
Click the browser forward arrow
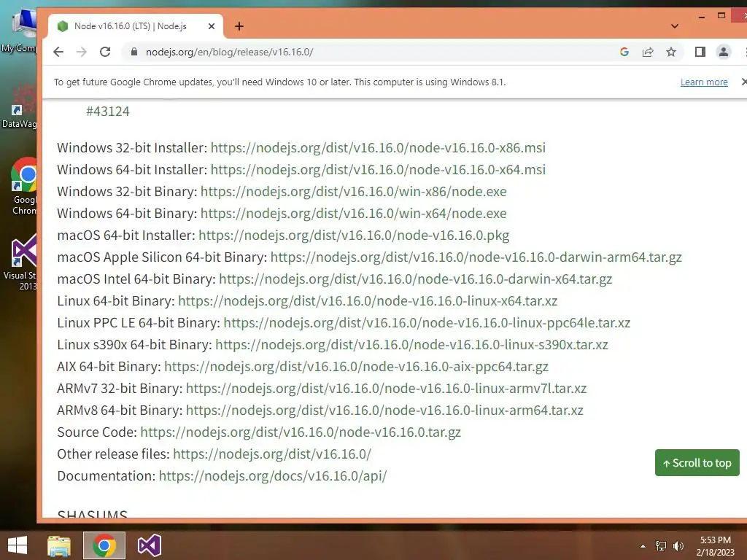click(x=82, y=52)
